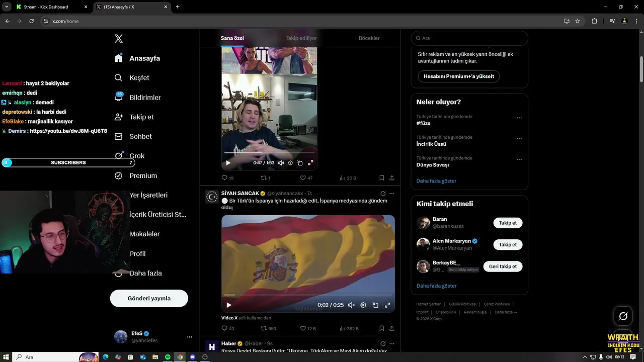The image size is (644, 362).
Task: Go to Anasayfa in the sidebar
Action: (137, 58)
